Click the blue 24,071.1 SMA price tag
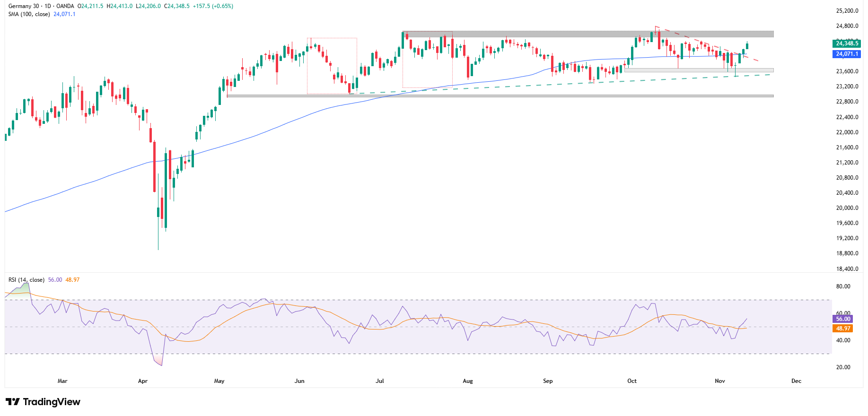 (x=846, y=54)
